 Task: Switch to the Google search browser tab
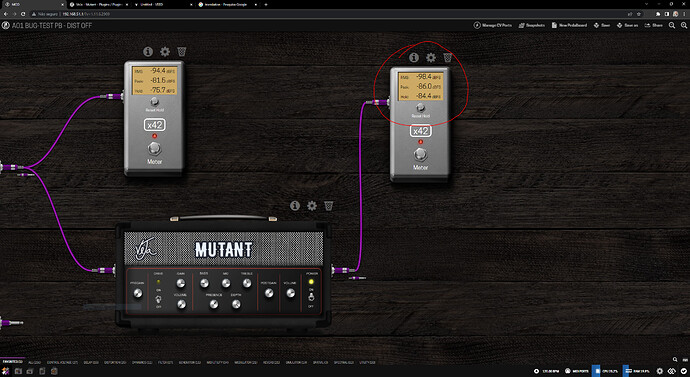pyautogui.click(x=228, y=4)
